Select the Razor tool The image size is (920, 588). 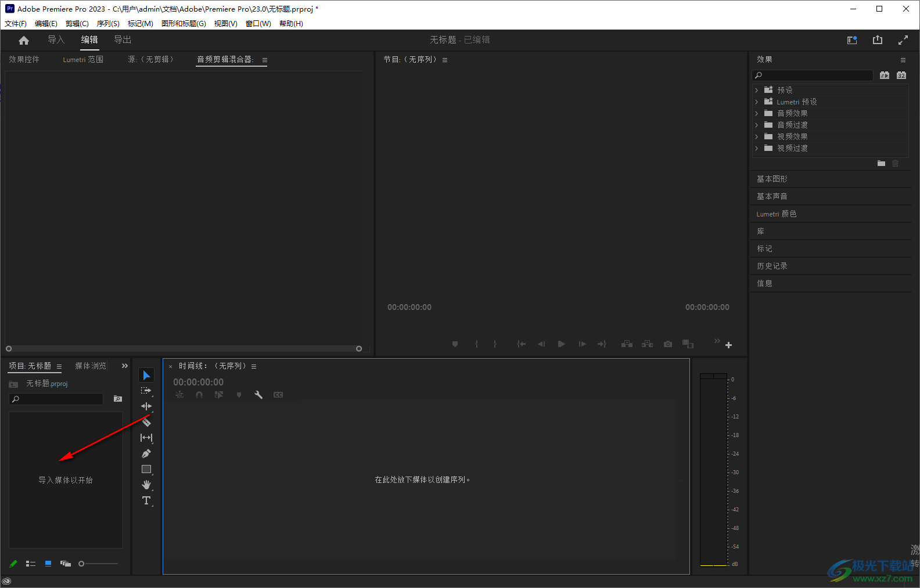[146, 422]
